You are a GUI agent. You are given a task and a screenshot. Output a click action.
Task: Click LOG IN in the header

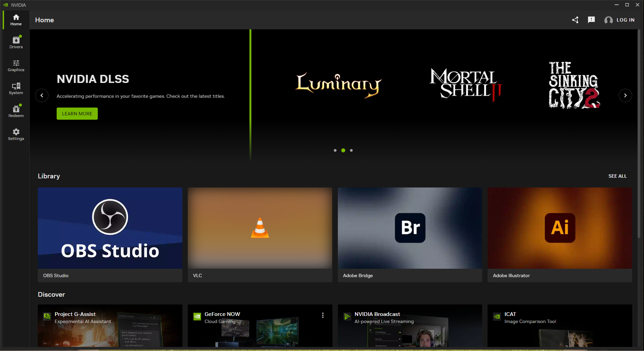pyautogui.click(x=625, y=20)
